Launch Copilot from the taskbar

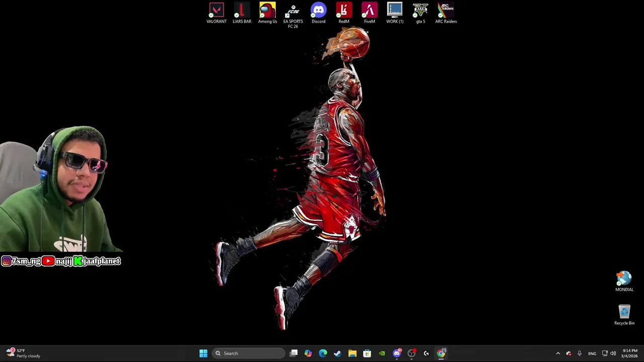point(308,353)
